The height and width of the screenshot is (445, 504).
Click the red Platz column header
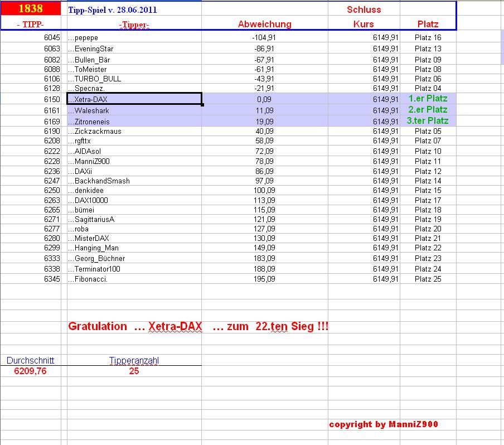coord(428,24)
